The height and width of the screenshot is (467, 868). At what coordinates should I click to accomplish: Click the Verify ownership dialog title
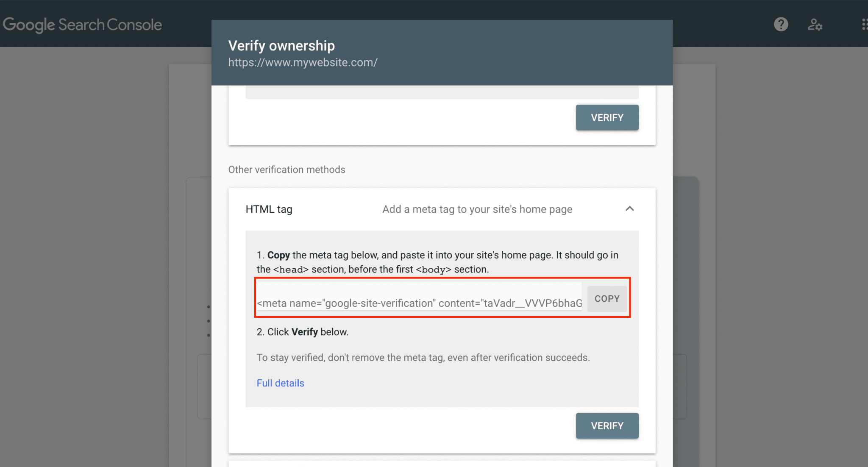pyautogui.click(x=281, y=45)
